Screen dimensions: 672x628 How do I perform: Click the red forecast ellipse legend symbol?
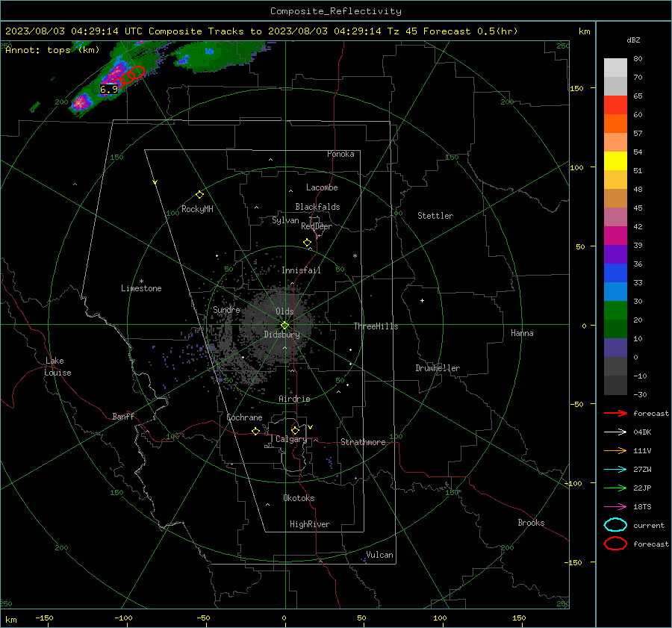(x=615, y=544)
